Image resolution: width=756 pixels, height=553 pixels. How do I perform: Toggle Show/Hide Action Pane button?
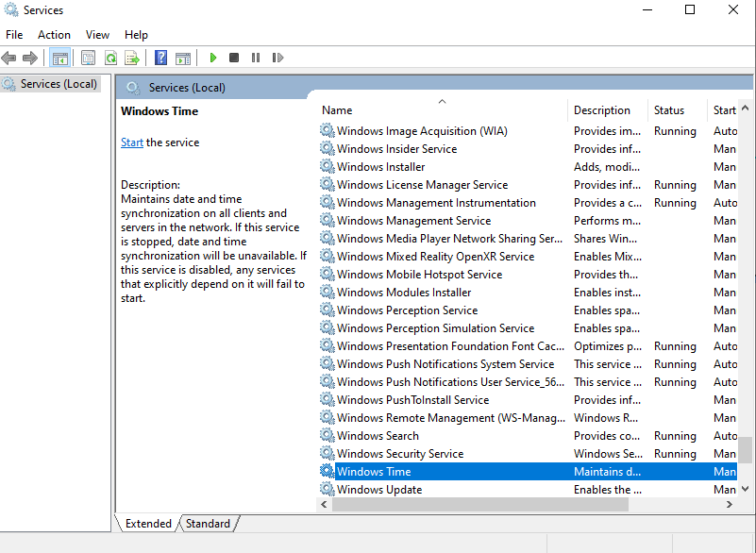pyautogui.click(x=183, y=58)
